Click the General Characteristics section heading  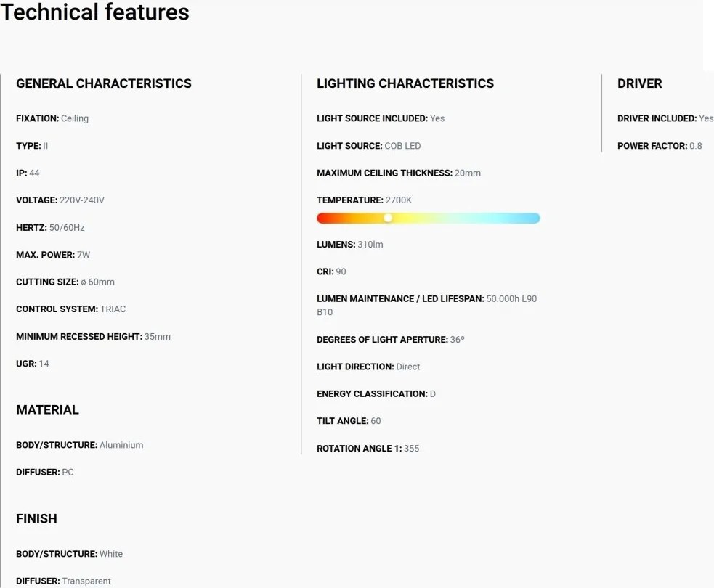(x=104, y=83)
